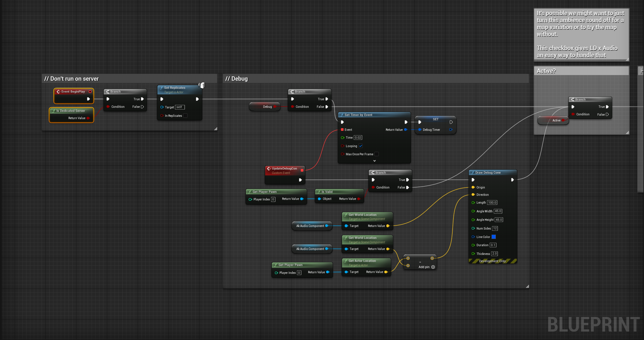Click the Draw Debug Cone Direction pin
Screen dimensions: 644x340
point(473,195)
